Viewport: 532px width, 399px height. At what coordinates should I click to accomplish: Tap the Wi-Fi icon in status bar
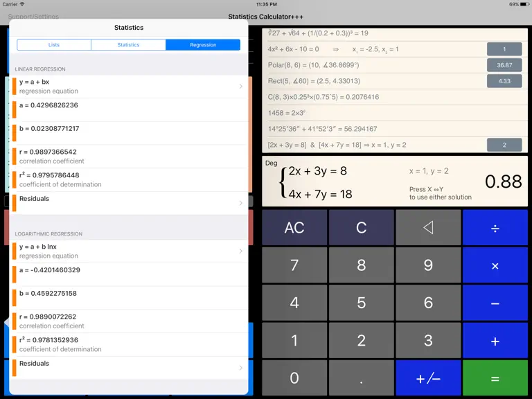point(22,4)
